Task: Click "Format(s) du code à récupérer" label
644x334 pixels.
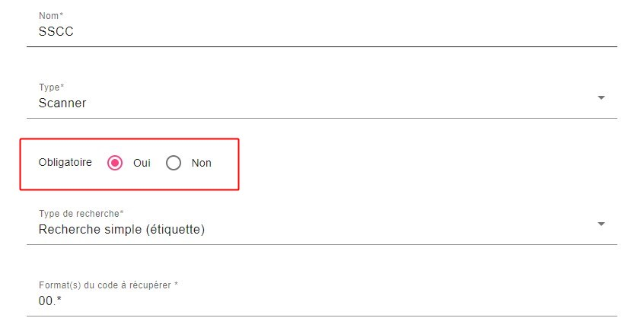Action: tap(107, 285)
